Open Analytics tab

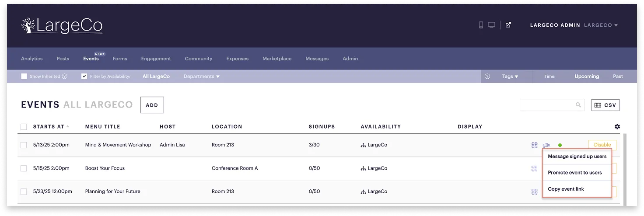(32, 59)
